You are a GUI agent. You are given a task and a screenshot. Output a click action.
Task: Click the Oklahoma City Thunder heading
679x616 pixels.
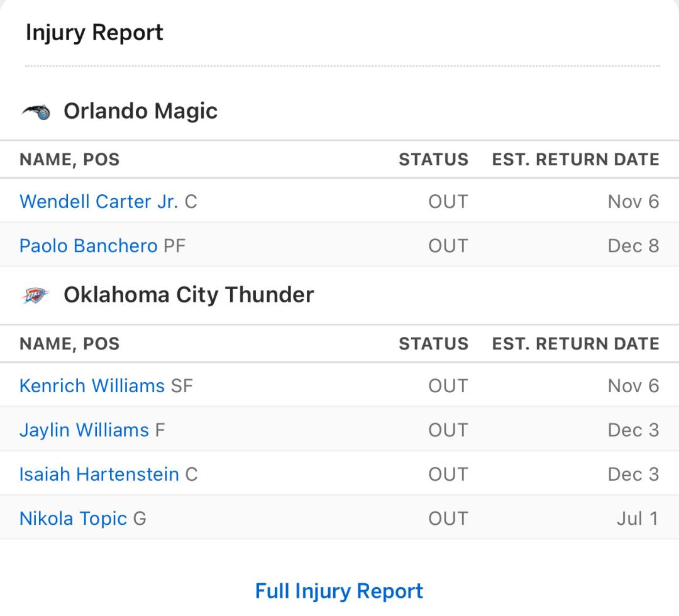point(189,295)
